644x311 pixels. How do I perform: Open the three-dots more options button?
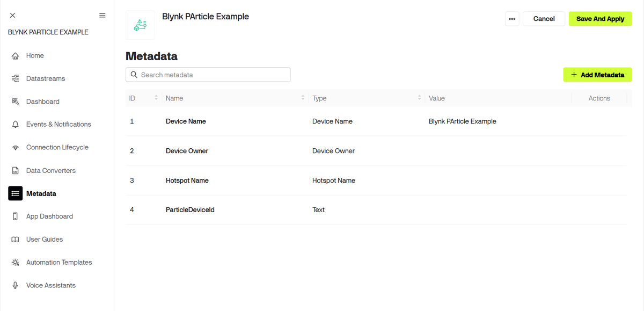point(512,19)
